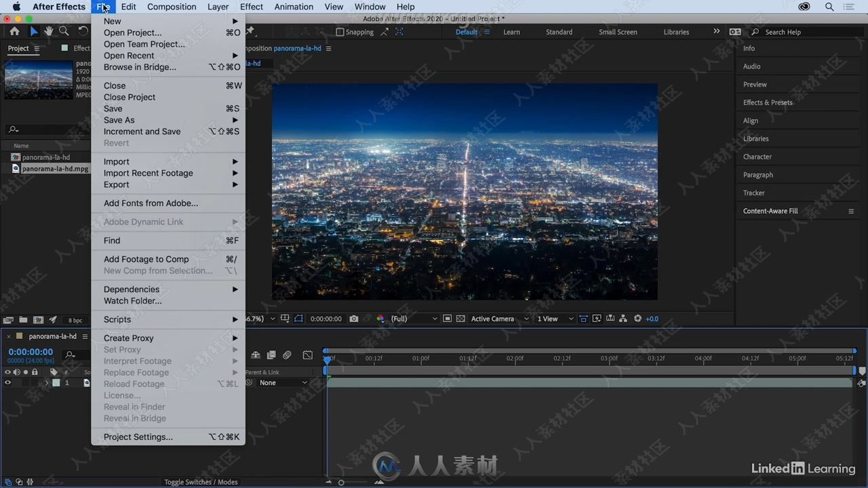Click the current time indicator playhead
This screenshot has height=488, width=868.
click(x=327, y=360)
